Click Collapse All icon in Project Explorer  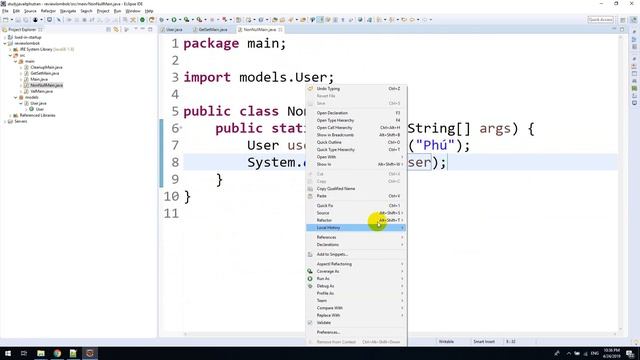(x=109, y=29)
